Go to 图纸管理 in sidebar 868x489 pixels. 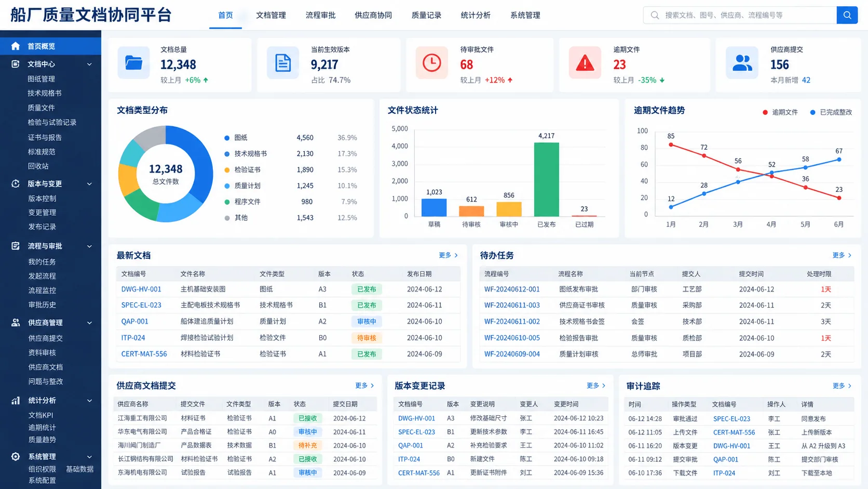(x=41, y=79)
